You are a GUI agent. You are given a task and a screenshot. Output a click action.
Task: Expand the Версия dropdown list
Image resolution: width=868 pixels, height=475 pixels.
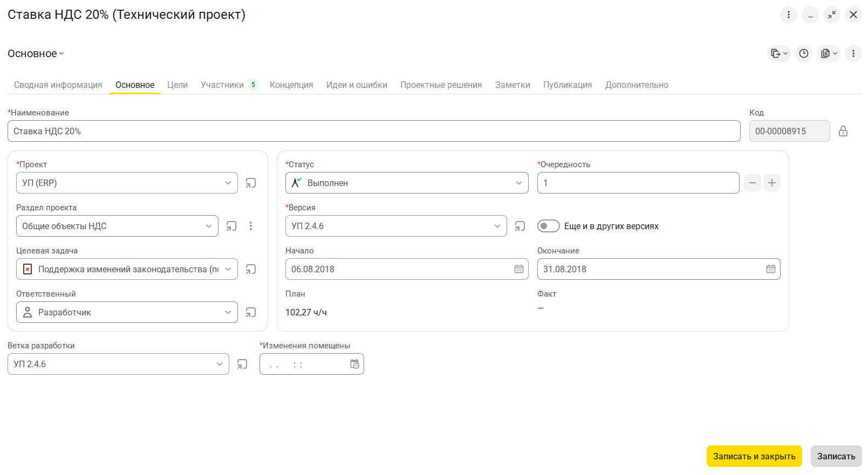coord(497,226)
